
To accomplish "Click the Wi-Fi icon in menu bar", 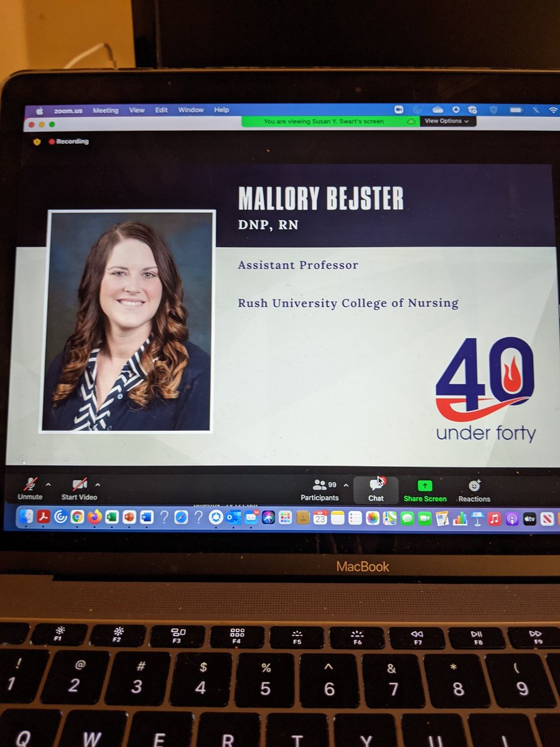I will pos(553,110).
